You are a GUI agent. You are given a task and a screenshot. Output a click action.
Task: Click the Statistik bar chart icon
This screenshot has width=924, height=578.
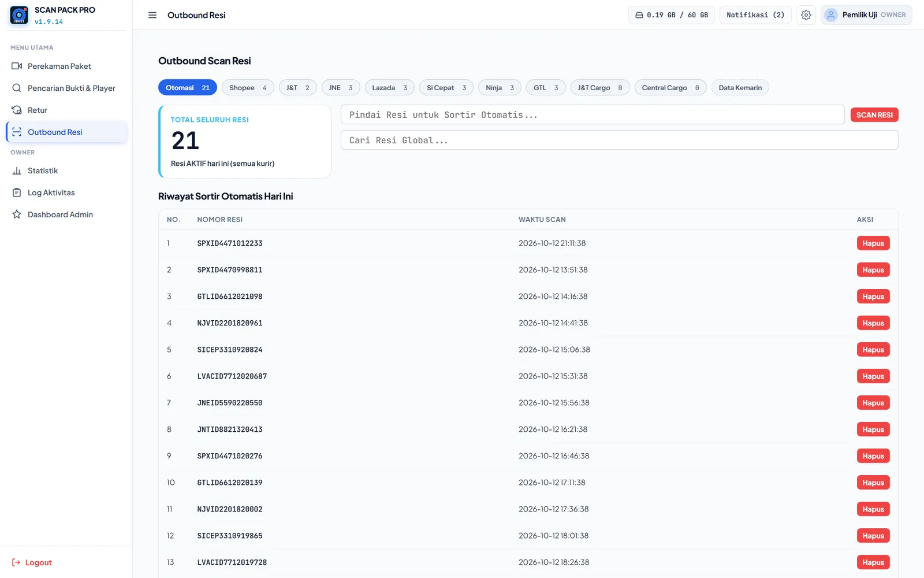point(17,171)
